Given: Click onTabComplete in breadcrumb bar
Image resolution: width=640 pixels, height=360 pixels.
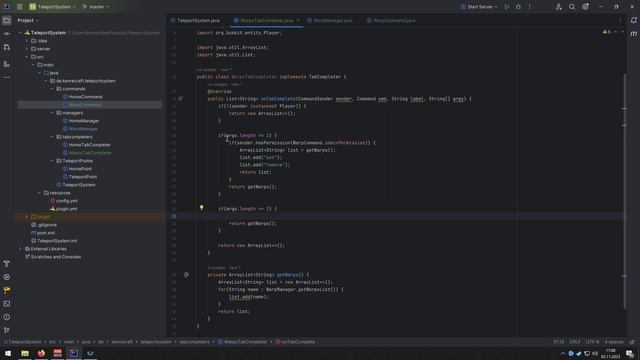Looking at the screenshot, I should pos(298,342).
